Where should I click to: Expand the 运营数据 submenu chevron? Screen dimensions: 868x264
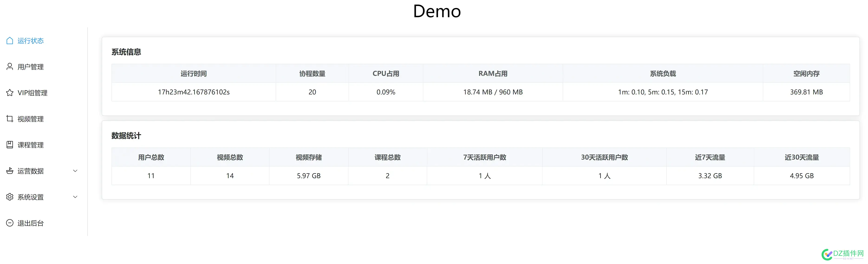[75, 170]
